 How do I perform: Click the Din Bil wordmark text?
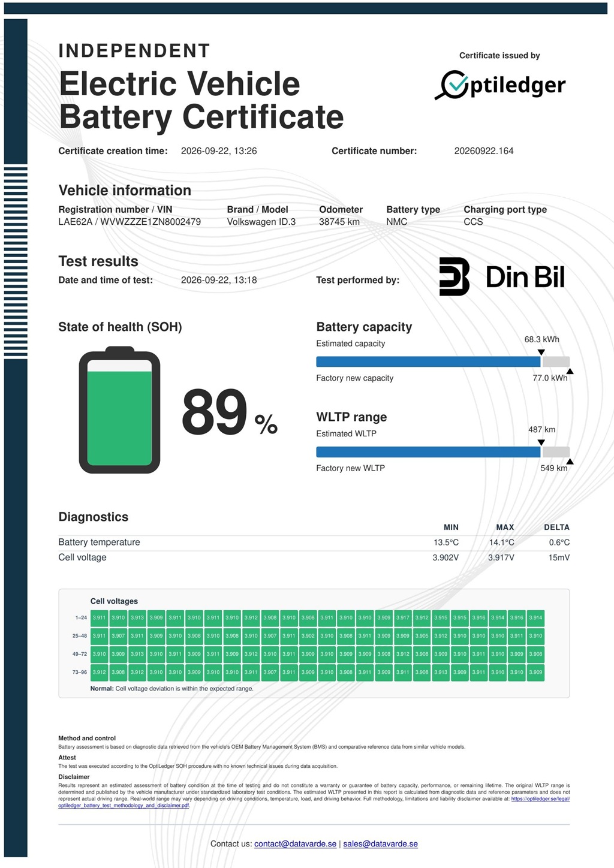click(525, 277)
